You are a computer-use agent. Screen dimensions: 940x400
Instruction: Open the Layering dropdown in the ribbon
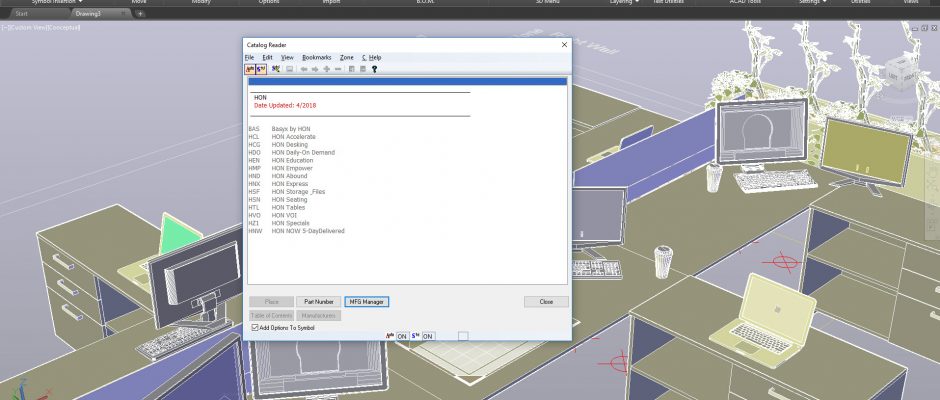click(623, 2)
